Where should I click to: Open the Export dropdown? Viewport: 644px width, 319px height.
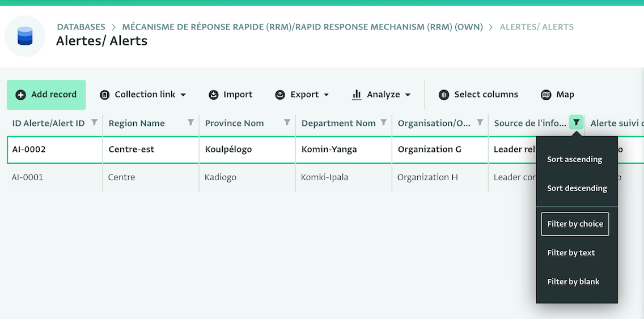pyautogui.click(x=302, y=95)
